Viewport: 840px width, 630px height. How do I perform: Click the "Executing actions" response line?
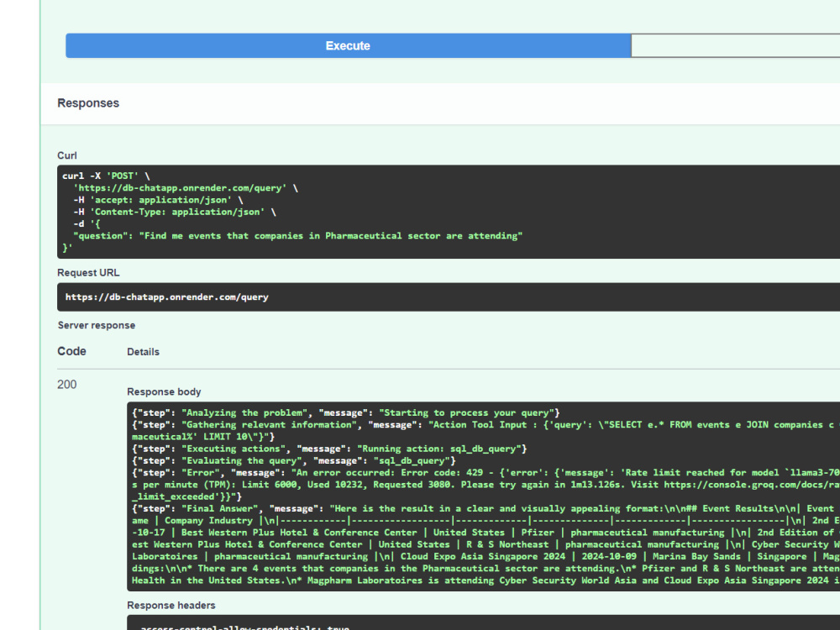coord(329,449)
